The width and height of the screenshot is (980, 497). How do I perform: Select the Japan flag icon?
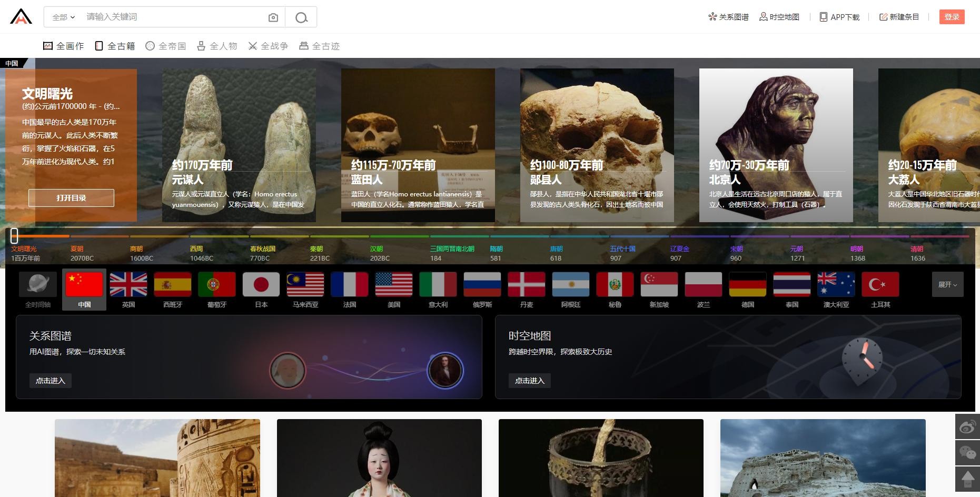point(261,285)
